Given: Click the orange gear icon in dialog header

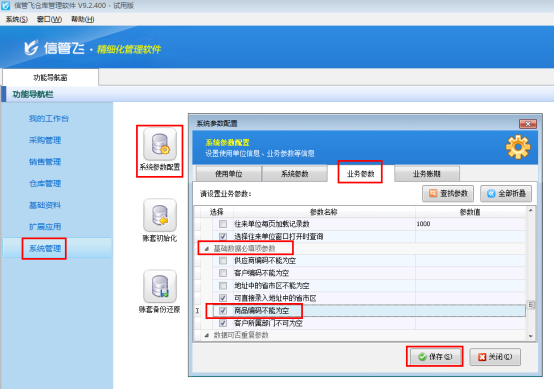Looking at the screenshot, I should [518, 147].
